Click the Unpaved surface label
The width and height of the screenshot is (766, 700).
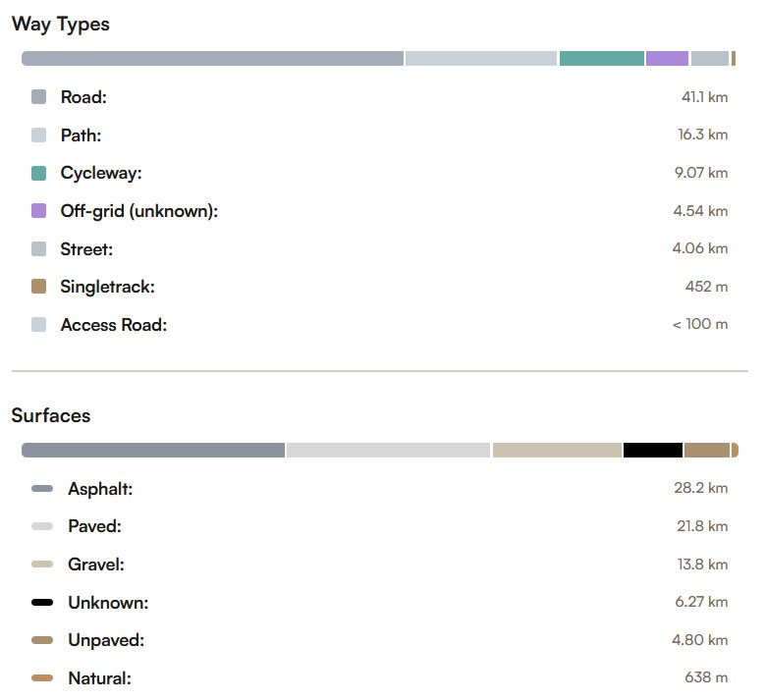[106, 640]
